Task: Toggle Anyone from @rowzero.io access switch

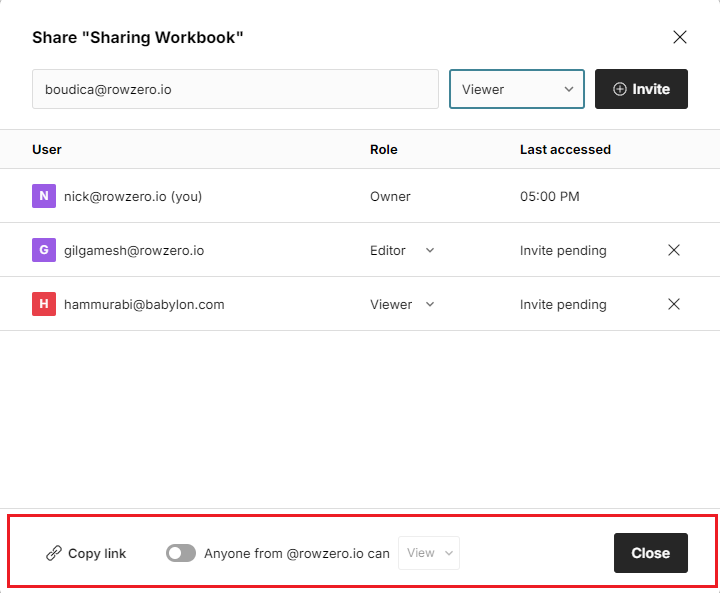Action: coord(181,553)
